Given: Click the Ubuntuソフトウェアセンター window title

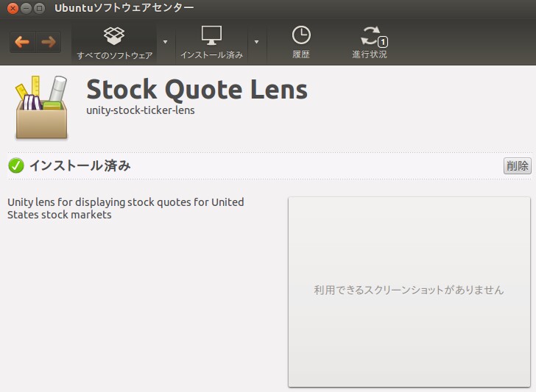Looking at the screenshot, I should pos(124,8).
